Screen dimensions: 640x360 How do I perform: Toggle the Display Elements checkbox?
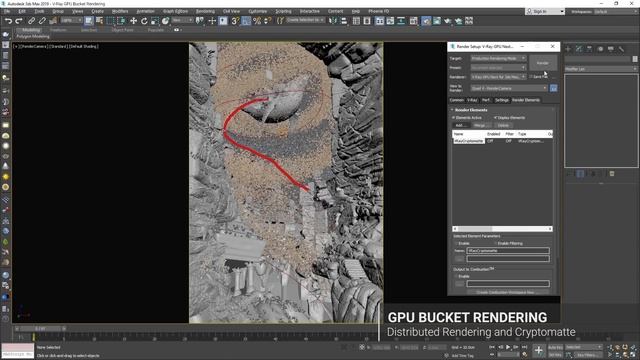tap(496, 118)
